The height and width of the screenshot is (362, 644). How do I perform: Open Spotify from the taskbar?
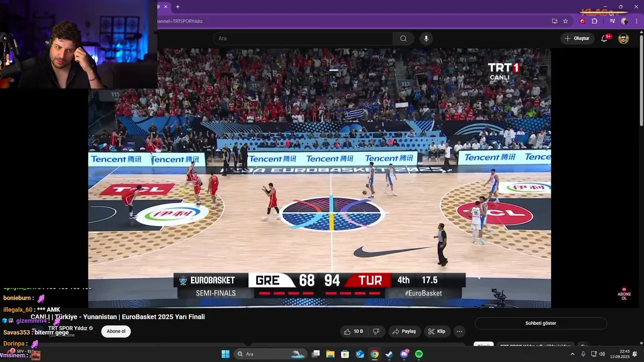419,354
